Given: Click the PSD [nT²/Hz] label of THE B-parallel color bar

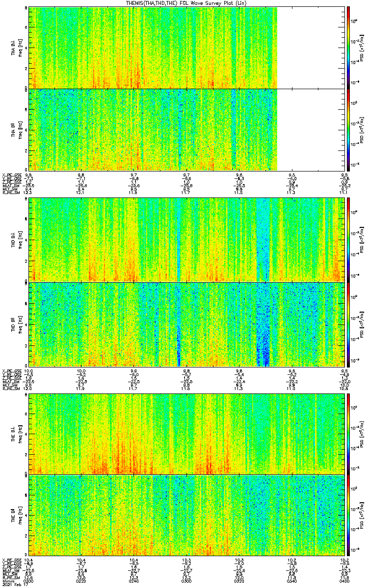Looking at the screenshot, I should tap(362, 514).
